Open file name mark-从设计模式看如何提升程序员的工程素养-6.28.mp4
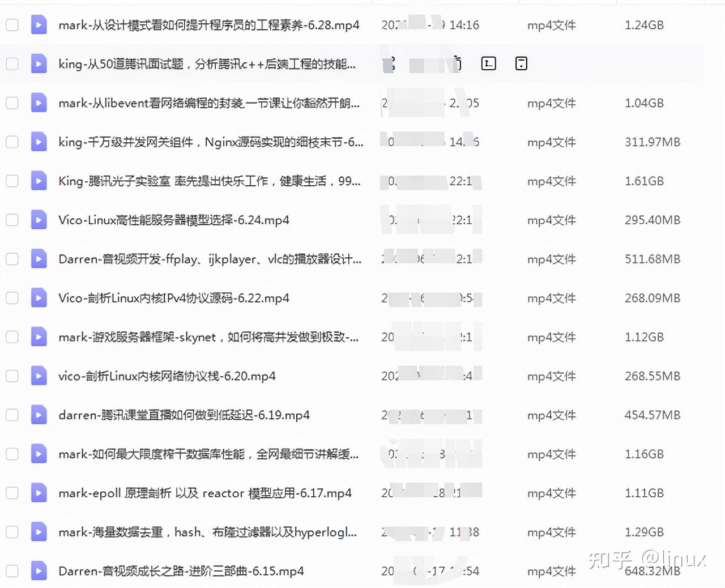 (209, 25)
